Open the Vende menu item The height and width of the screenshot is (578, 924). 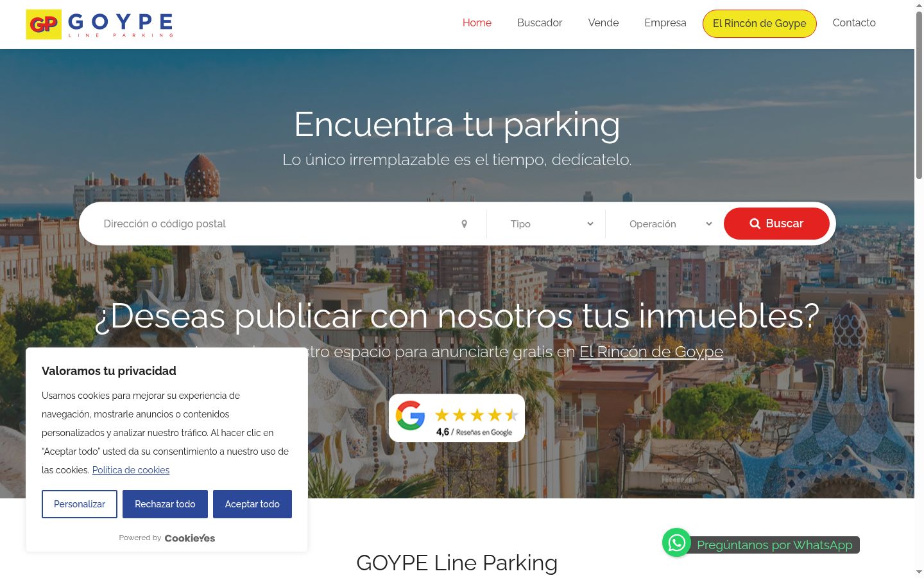coord(604,23)
